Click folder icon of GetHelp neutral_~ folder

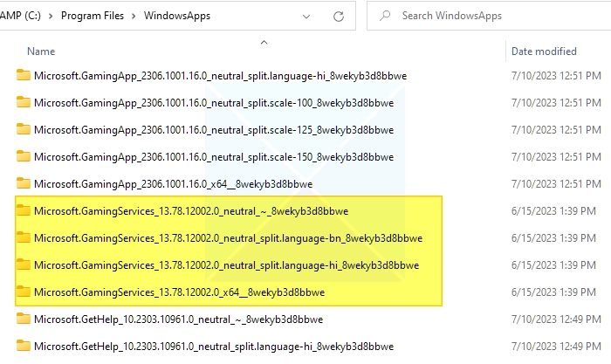[x=24, y=319]
